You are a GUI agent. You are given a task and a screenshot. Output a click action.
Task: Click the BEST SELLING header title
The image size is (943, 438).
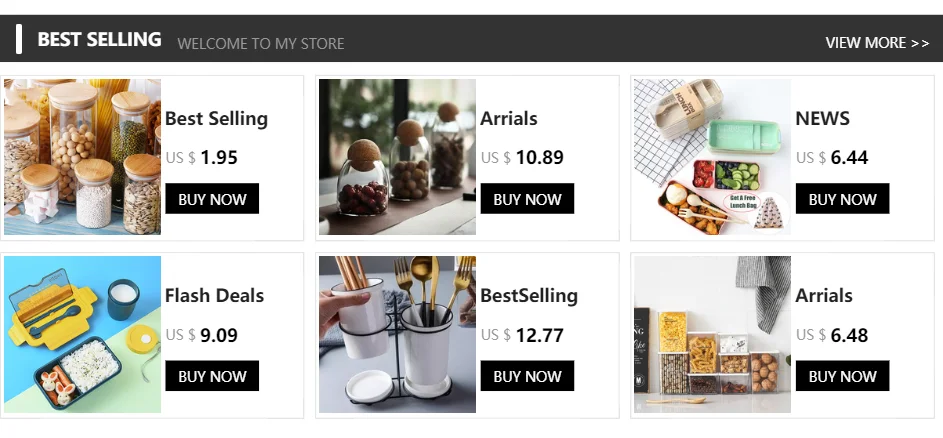pyautogui.click(x=99, y=40)
